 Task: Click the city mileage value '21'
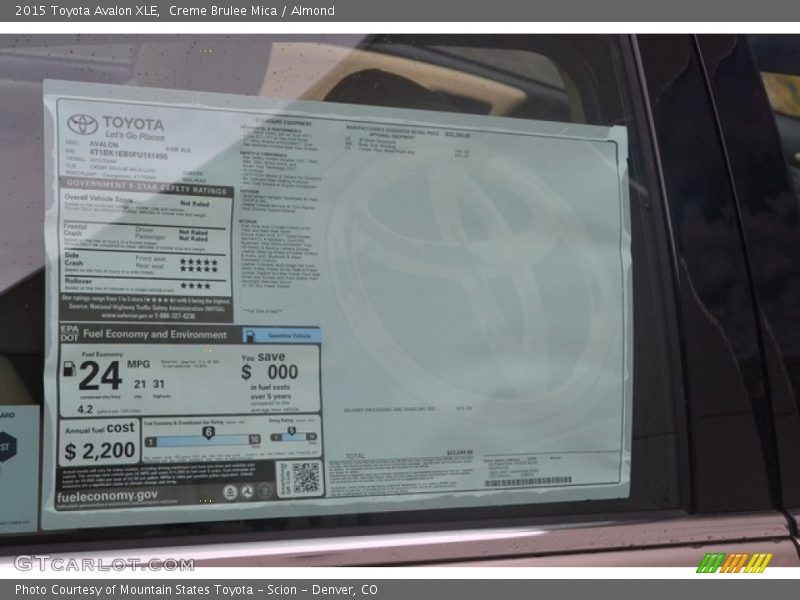(140, 384)
